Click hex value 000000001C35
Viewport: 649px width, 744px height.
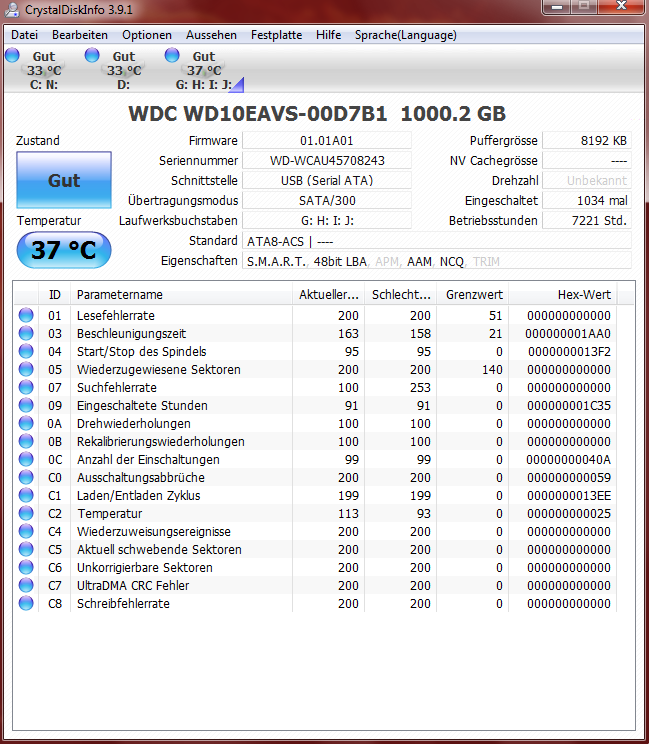coord(569,406)
